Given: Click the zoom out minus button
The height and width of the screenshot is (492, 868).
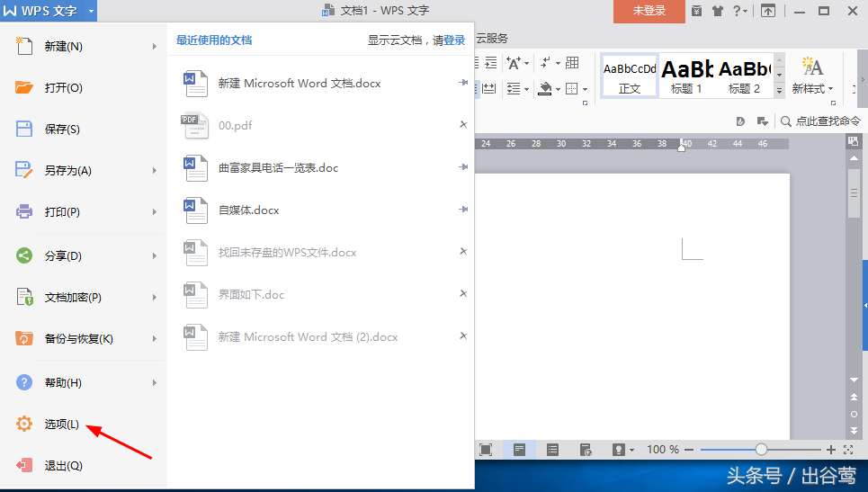Looking at the screenshot, I should (689, 450).
